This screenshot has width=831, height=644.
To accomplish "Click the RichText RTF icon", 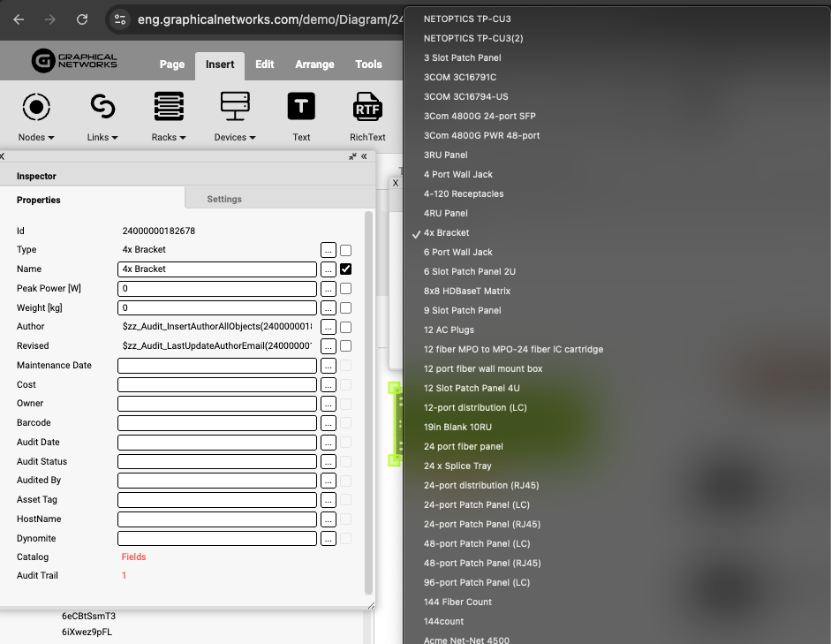I will pos(367,107).
